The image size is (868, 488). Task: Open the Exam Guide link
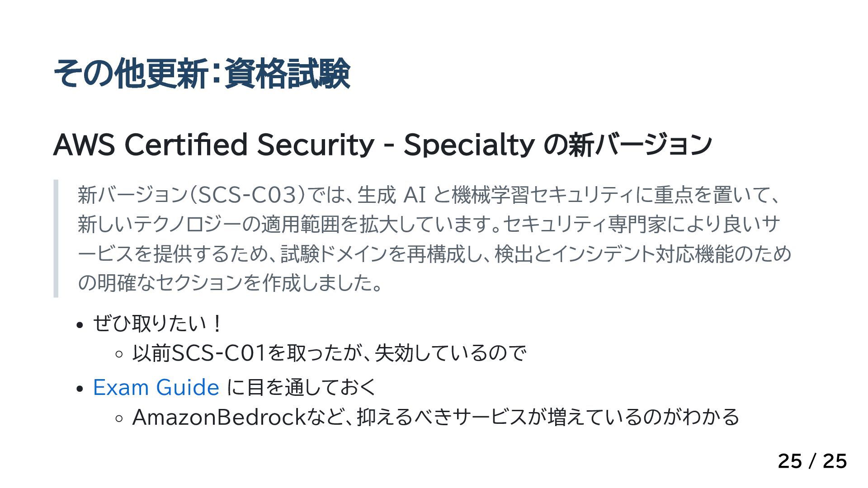(156, 387)
